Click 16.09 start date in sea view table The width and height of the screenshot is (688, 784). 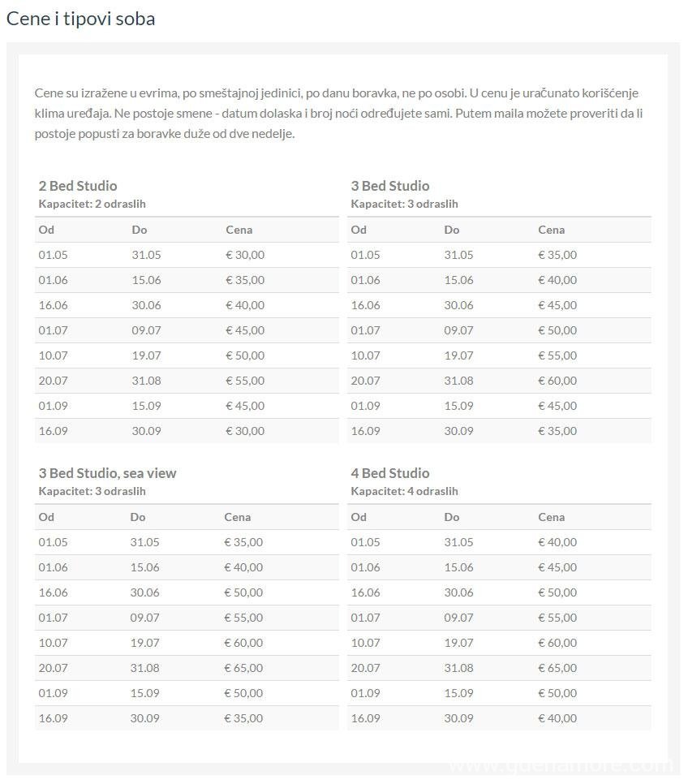click(x=52, y=718)
